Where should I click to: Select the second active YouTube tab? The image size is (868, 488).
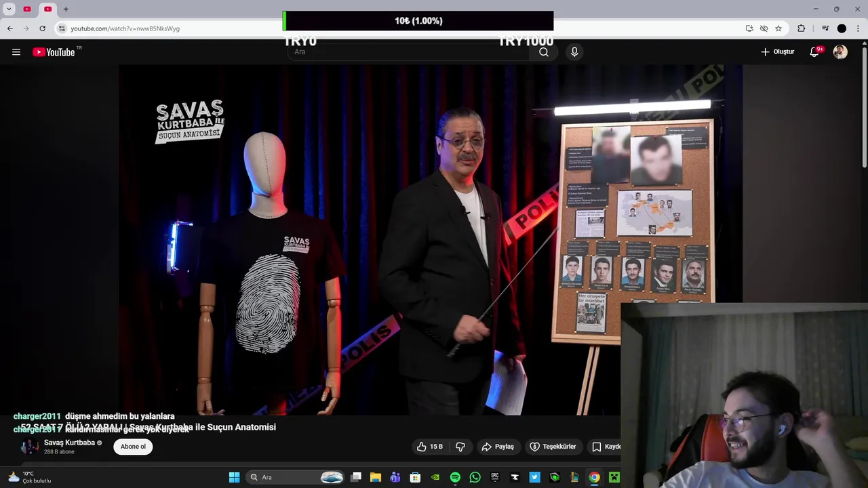[x=48, y=9]
